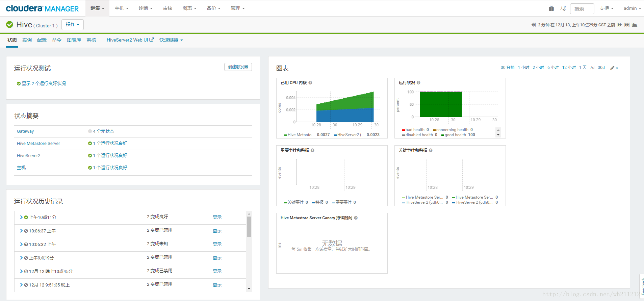Click the green good health legend swatch
The image size is (644, 301).
coord(443,135)
